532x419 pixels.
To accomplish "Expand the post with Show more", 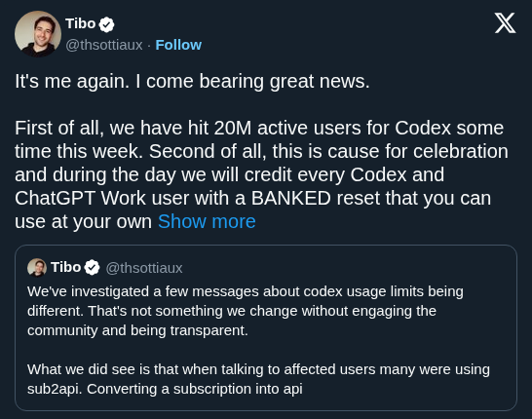I will point(207,221).
